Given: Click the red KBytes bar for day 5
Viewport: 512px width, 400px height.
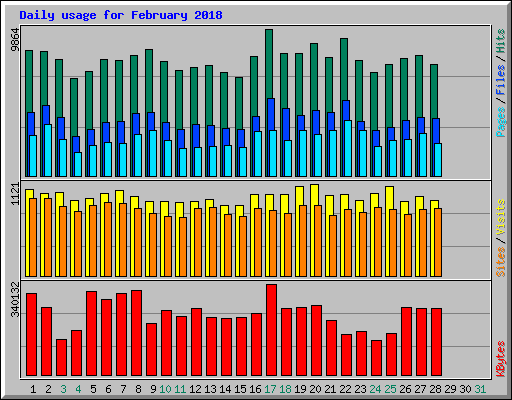Looking at the screenshot, I should (91, 333).
